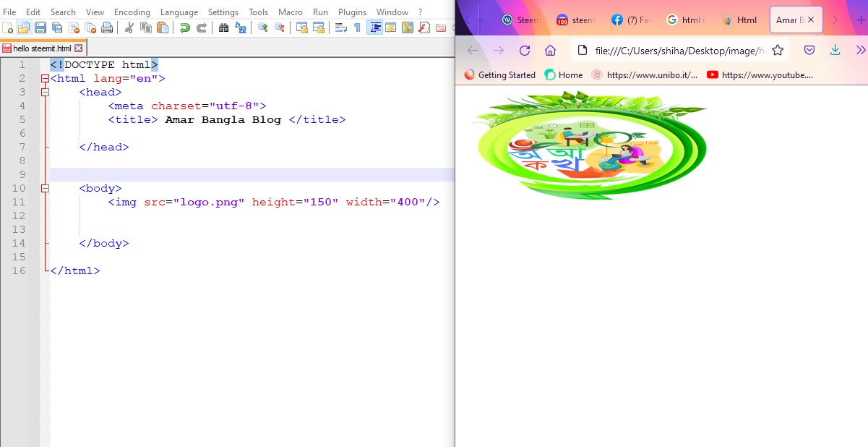This screenshot has width=868, height=447.
Task: Create a new file in Notepad++
Action: coord(8,27)
